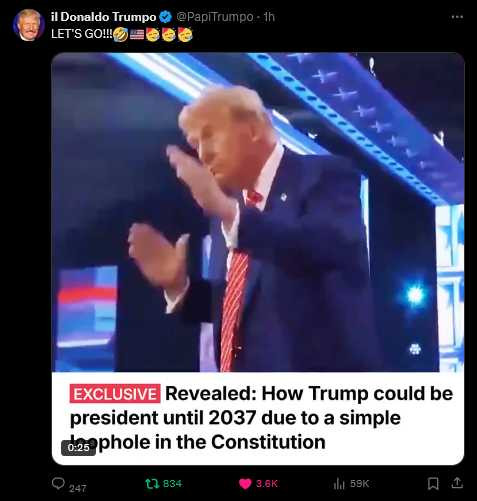Viewport: 477px width, 501px height.
Task: Share the post using the upload arrow icon
Action: pyautogui.click(x=458, y=483)
